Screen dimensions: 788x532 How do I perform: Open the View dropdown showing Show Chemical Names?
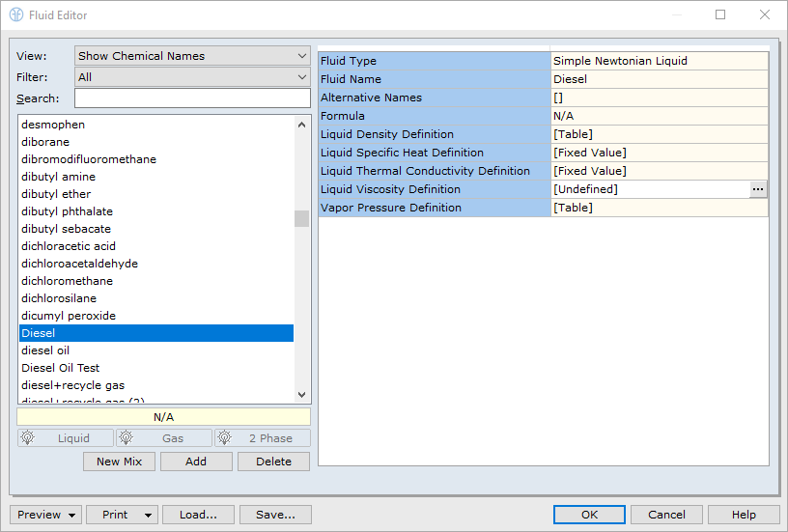[192, 56]
